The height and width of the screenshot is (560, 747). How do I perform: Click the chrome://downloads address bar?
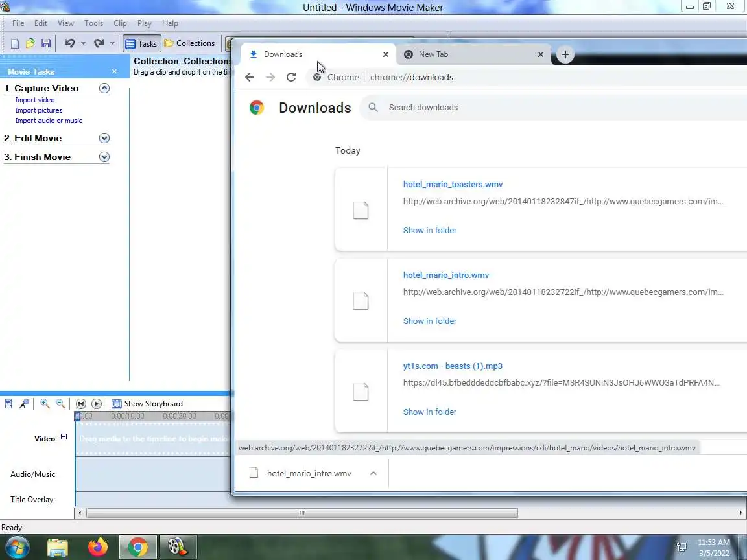(x=527, y=77)
